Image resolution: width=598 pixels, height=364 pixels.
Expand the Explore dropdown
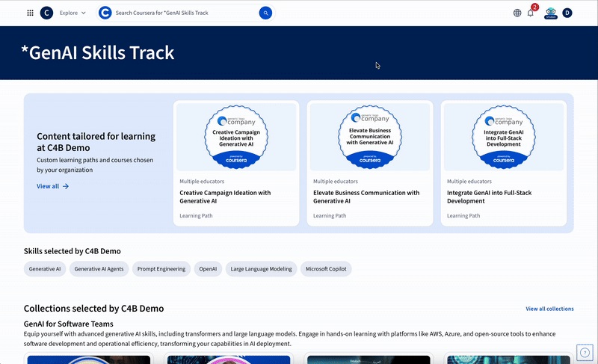coord(73,13)
